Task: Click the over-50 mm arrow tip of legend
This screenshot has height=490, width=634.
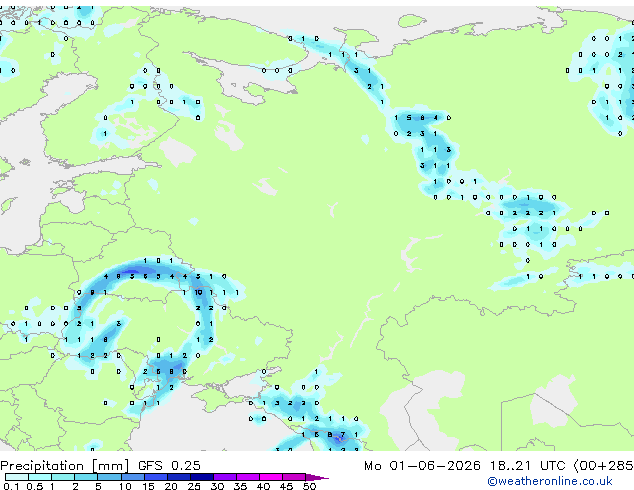Action: (x=317, y=477)
